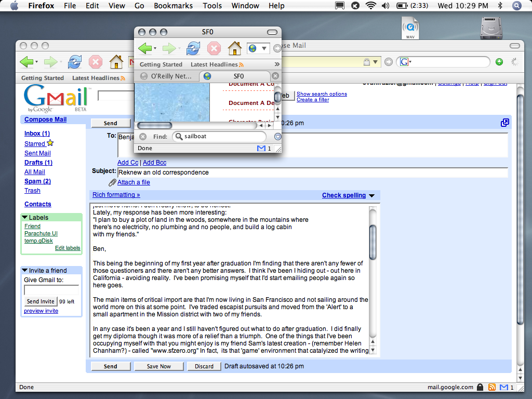Screen dimensions: 532x399
Task: Open Inbox (1)
Action: pos(37,134)
